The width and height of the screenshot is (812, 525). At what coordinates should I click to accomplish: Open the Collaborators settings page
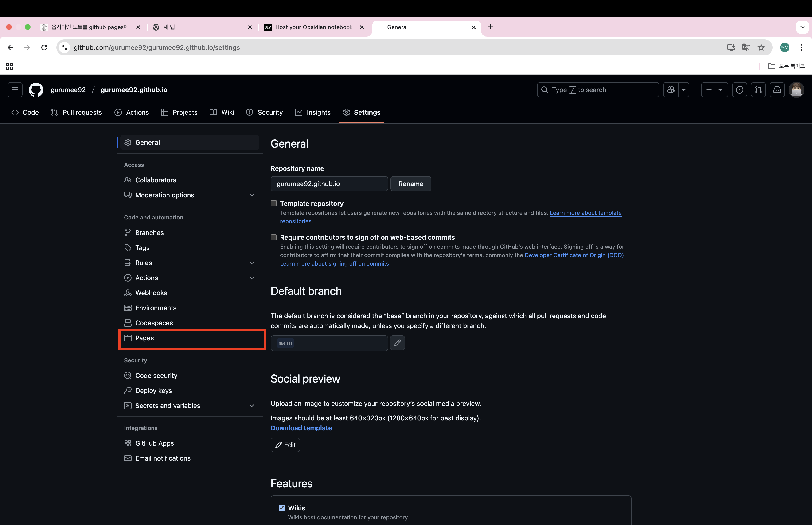tap(189, 180)
